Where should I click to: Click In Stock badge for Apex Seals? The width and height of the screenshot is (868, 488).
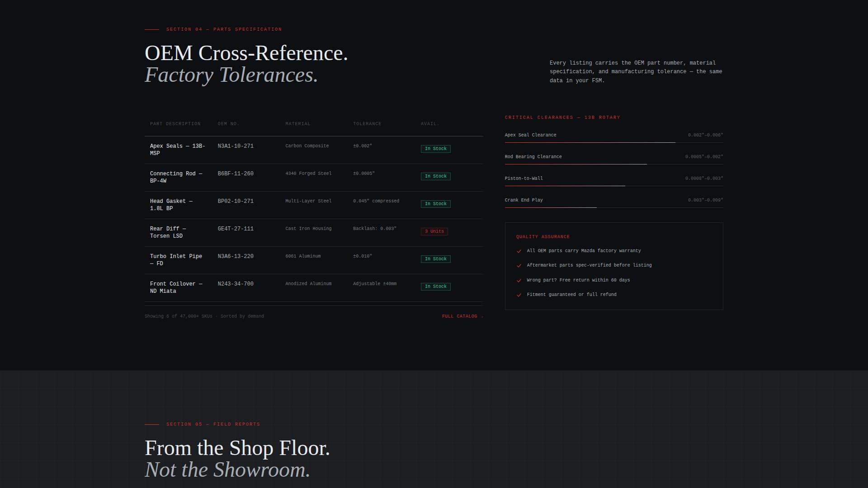[x=435, y=149]
